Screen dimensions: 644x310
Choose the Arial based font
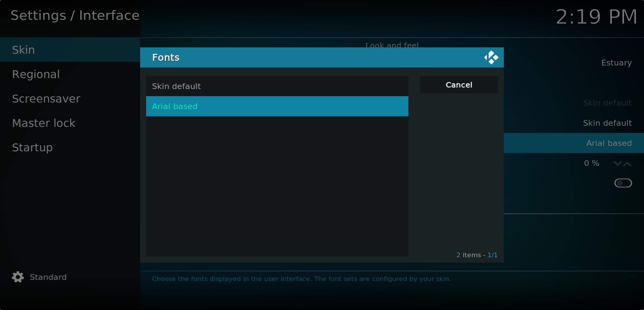click(x=277, y=106)
